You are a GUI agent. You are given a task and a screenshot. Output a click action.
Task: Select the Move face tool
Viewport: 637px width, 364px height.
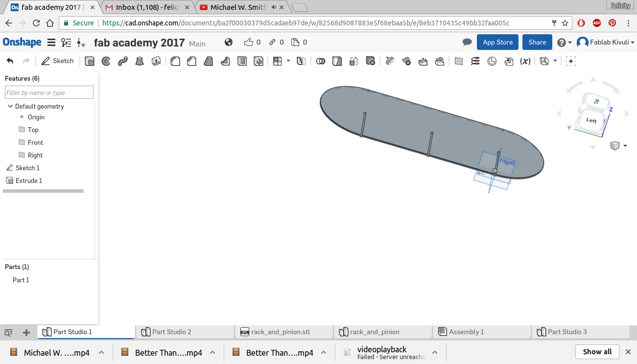(x=423, y=61)
